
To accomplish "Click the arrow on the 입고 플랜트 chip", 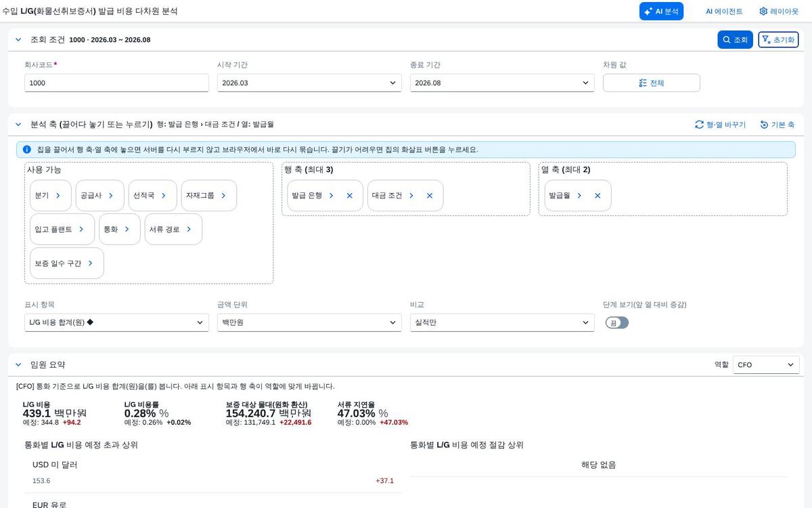I will tap(81, 229).
